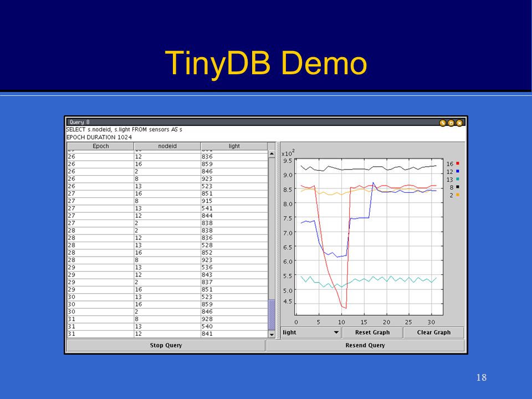Click legend label 16
This screenshot has width=532, height=399.
click(x=449, y=164)
